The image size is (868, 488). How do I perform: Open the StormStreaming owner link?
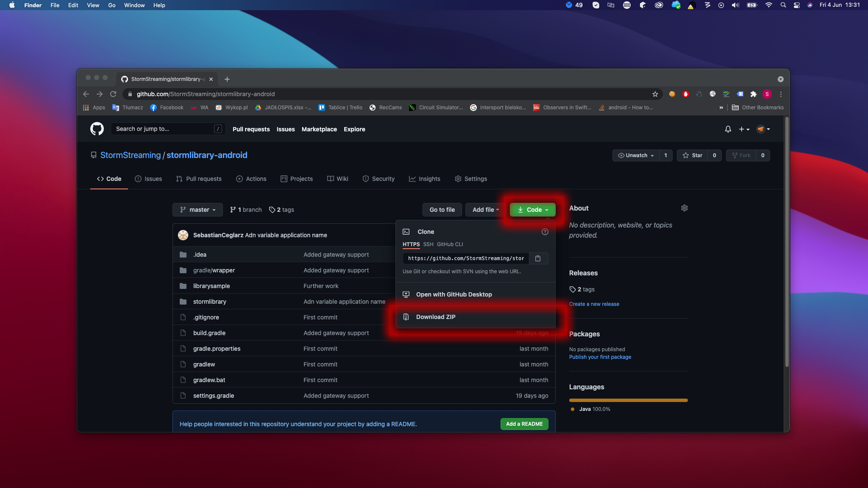point(131,155)
